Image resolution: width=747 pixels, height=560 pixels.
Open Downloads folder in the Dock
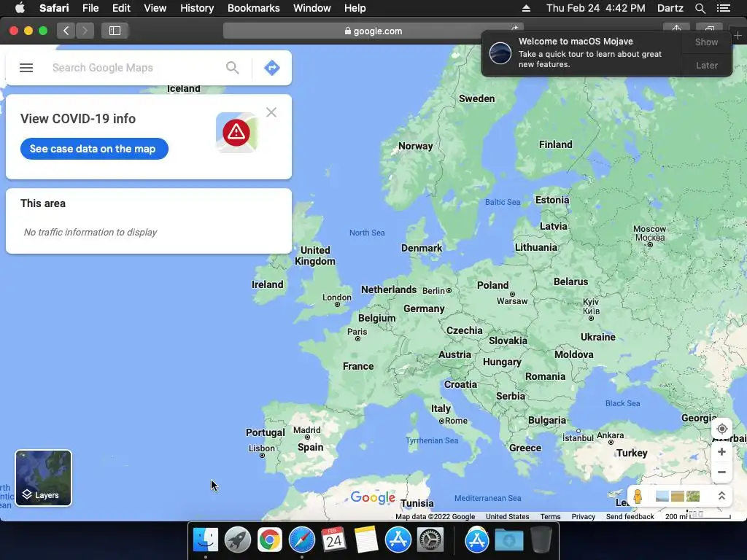[508, 540]
